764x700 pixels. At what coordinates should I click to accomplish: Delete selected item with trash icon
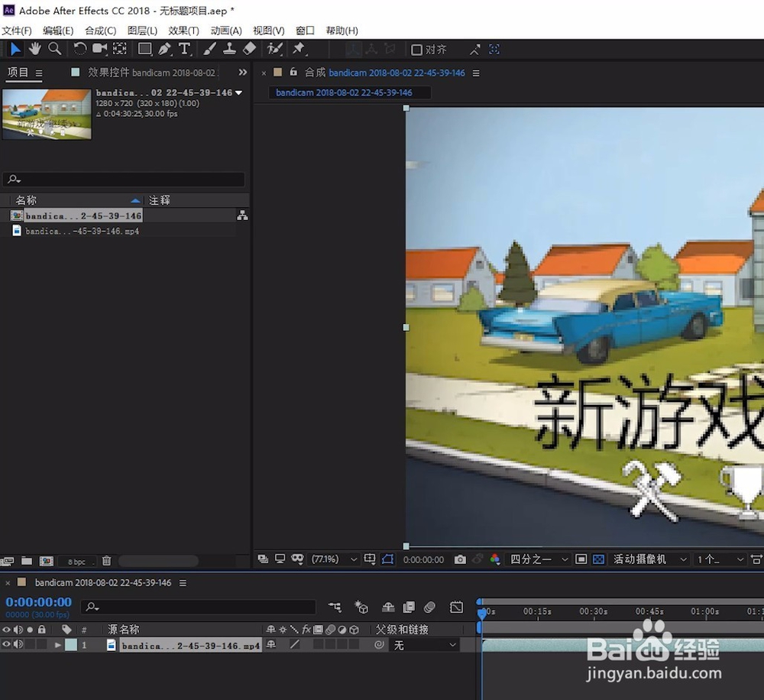pos(107,561)
